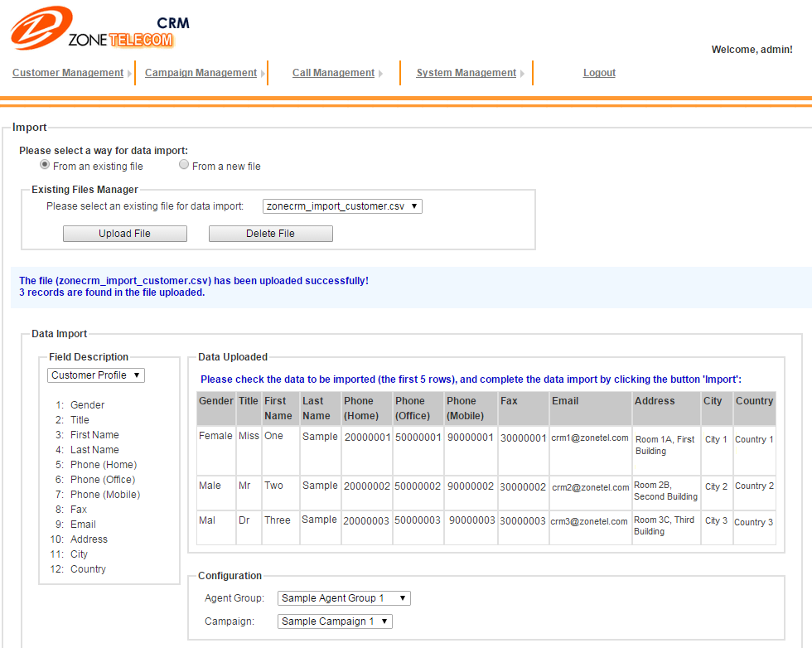812x648 pixels.
Task: Click the Upload File button
Action: coord(125,234)
